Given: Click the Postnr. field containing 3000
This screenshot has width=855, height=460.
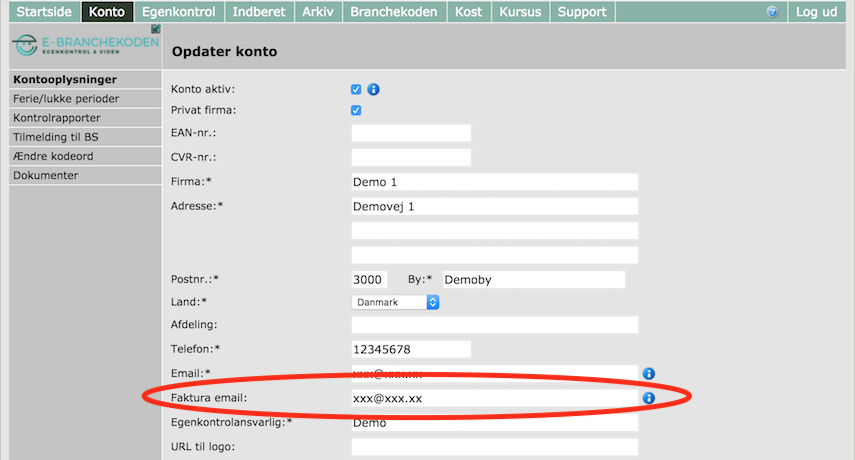Looking at the screenshot, I should tap(369, 280).
